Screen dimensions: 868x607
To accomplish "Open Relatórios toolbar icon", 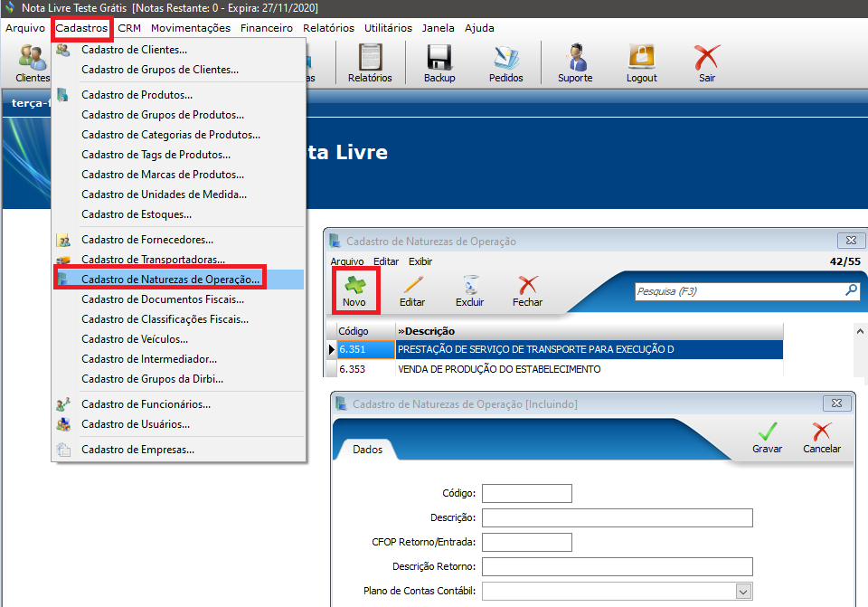I will point(370,61).
